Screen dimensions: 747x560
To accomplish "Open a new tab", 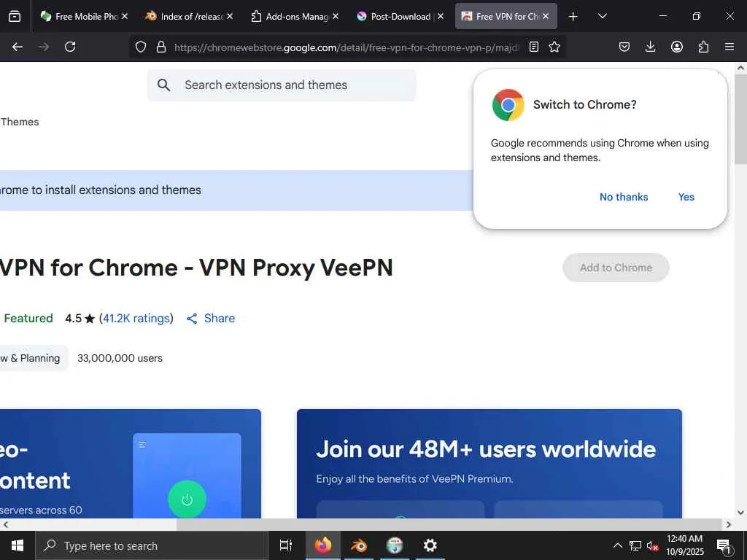I will point(573,16).
